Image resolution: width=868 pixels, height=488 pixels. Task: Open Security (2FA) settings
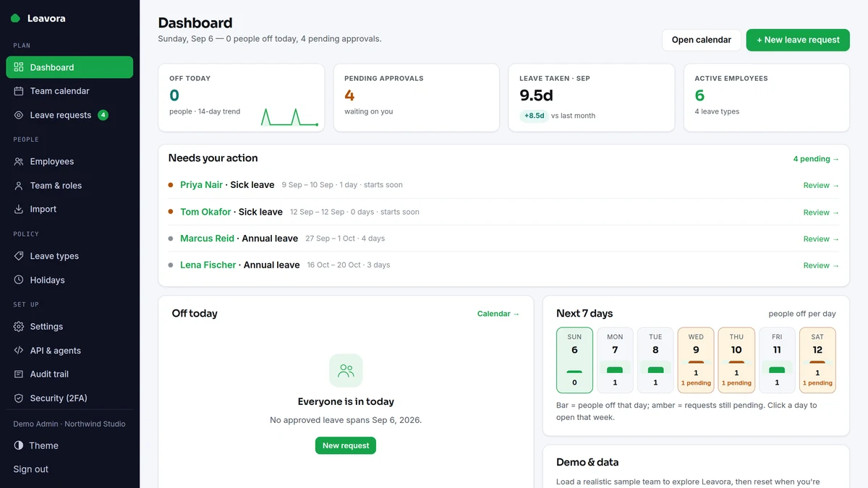[x=69, y=398]
